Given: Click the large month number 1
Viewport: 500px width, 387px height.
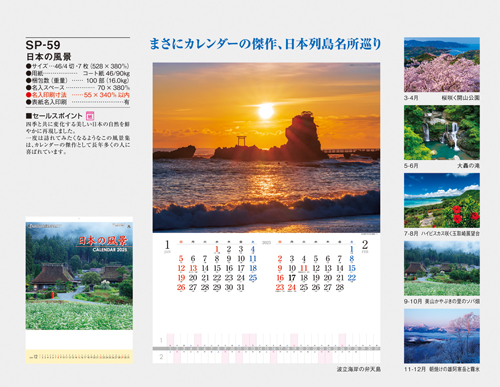Looking at the screenshot, I should (x=167, y=245).
